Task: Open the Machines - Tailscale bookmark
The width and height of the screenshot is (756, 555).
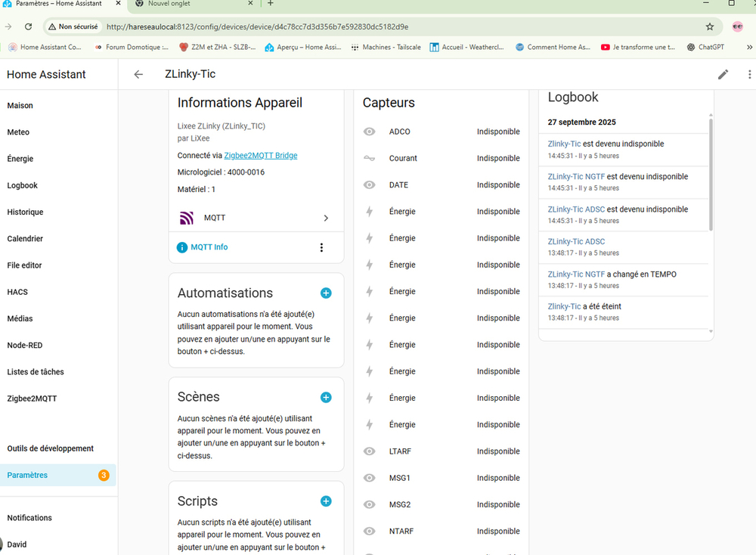Action: click(x=386, y=47)
